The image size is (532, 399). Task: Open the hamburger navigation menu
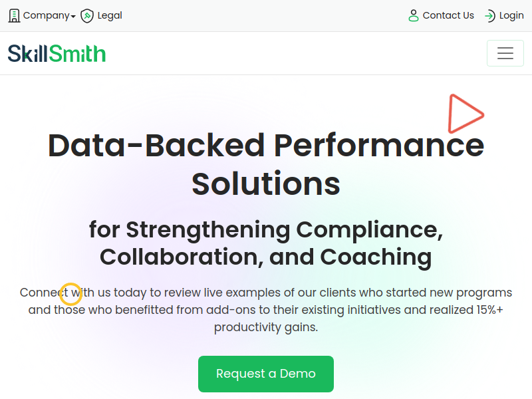pyautogui.click(x=505, y=53)
